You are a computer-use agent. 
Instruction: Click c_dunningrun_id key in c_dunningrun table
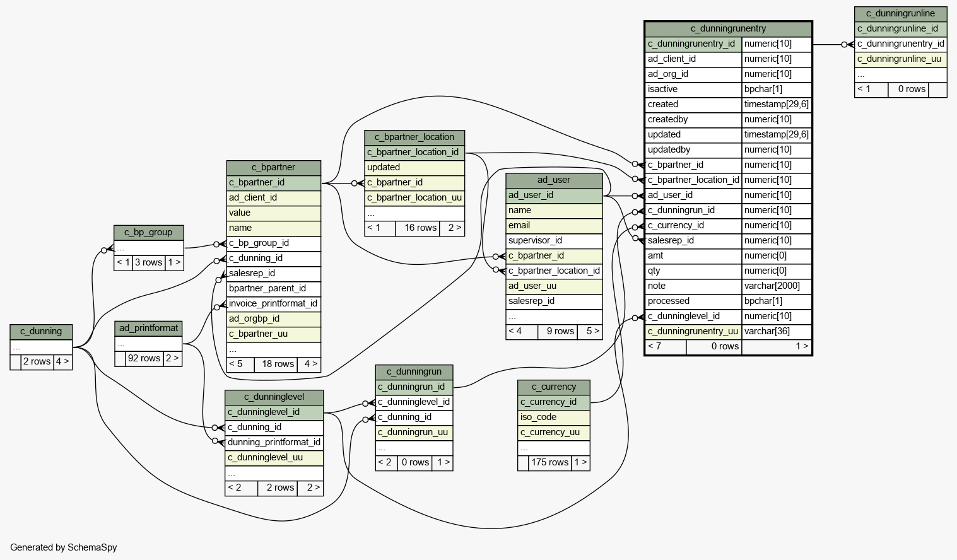(414, 387)
